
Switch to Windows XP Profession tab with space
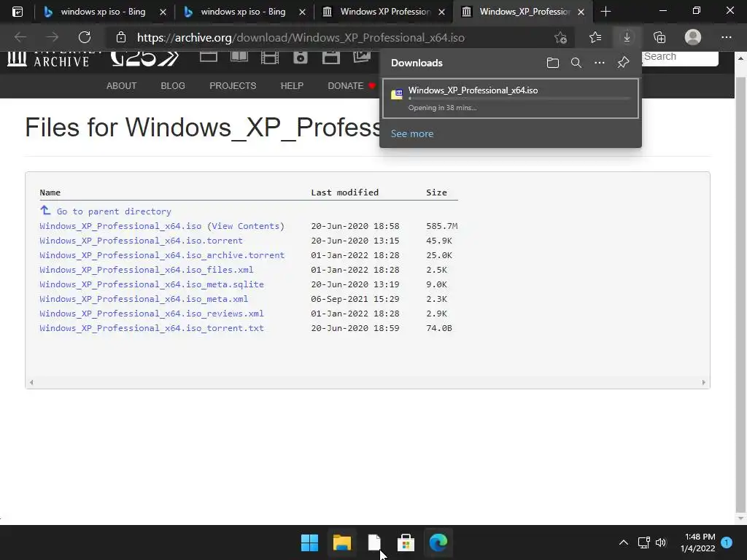tap(384, 12)
